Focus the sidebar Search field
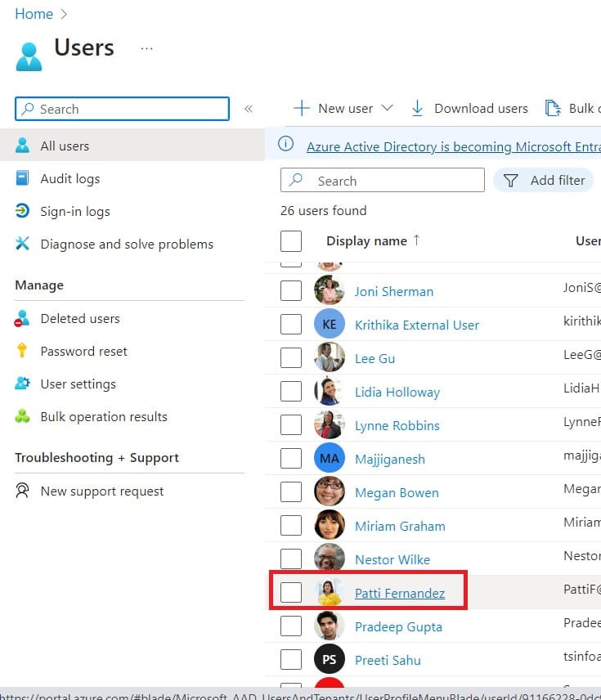The height and width of the screenshot is (700, 601). (122, 109)
